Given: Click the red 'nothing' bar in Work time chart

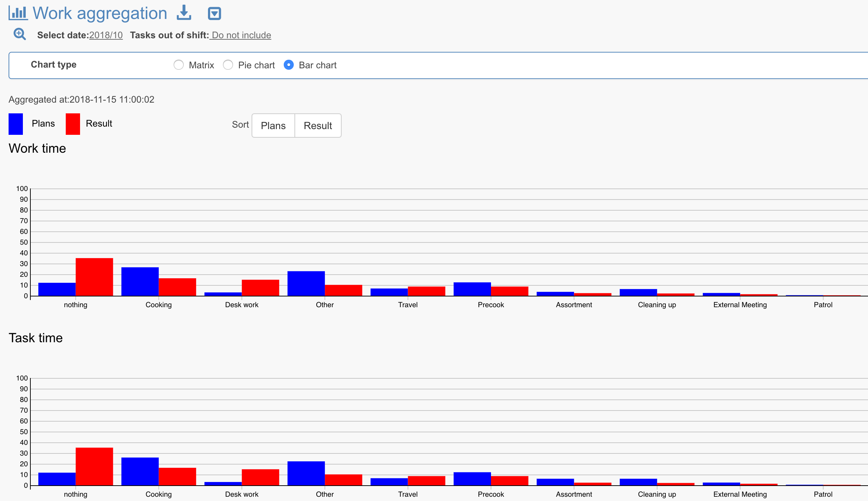Looking at the screenshot, I should [x=94, y=277].
